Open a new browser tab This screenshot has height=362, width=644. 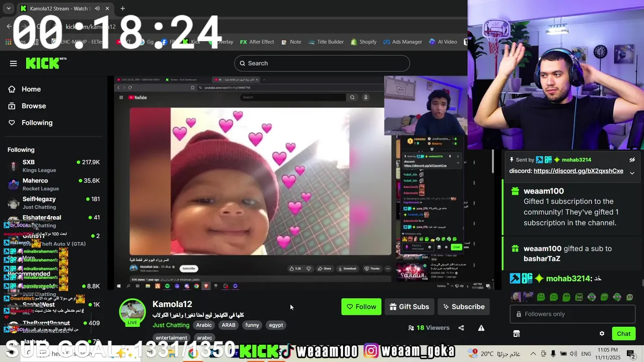click(x=123, y=9)
